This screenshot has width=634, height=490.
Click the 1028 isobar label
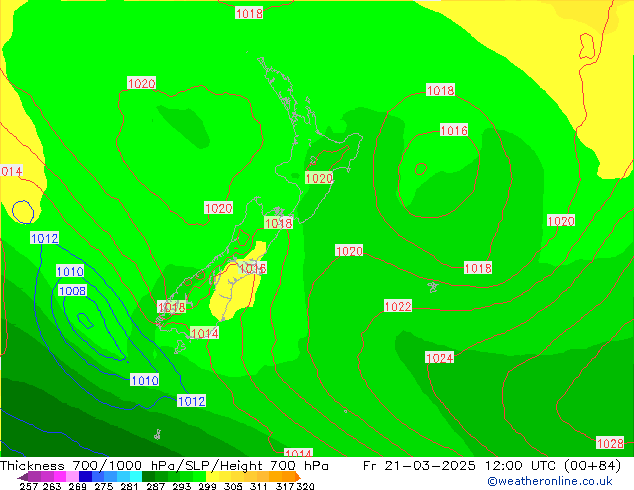pos(610,443)
